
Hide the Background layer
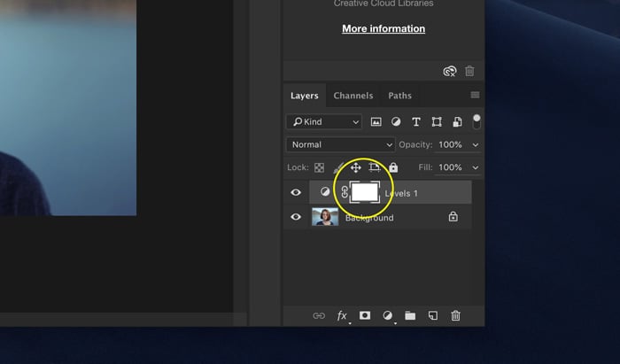296,217
